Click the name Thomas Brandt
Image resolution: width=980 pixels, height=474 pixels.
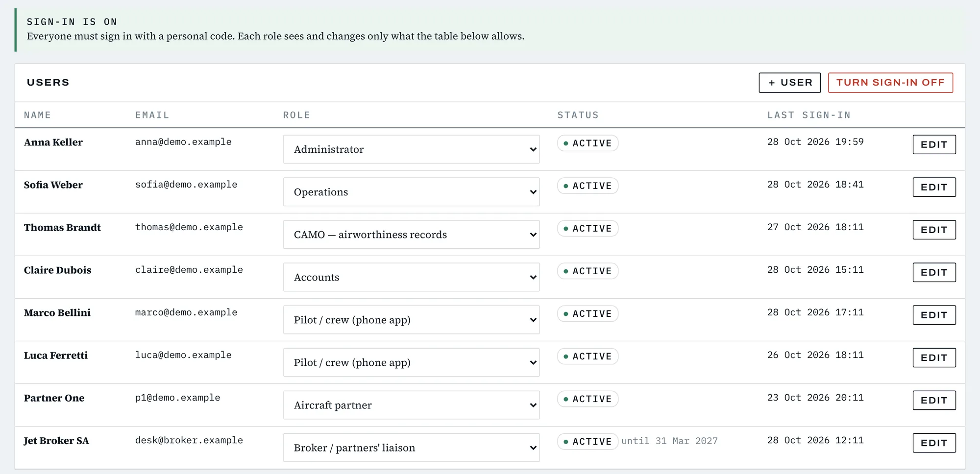(x=62, y=228)
